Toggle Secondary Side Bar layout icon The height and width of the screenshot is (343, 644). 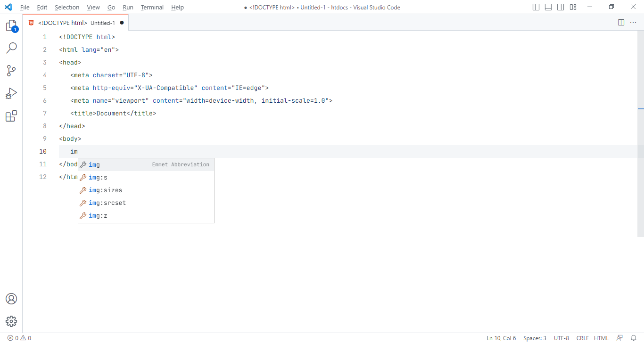tap(561, 7)
